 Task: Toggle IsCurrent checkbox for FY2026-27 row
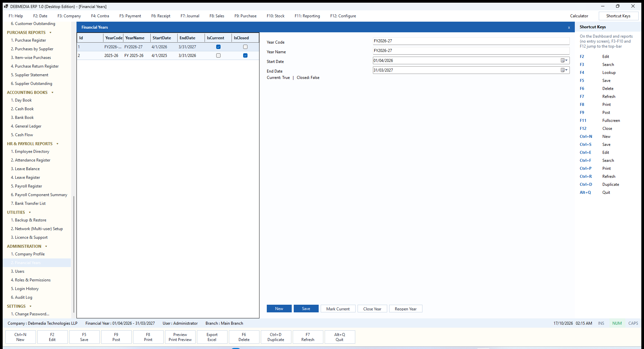click(x=218, y=47)
